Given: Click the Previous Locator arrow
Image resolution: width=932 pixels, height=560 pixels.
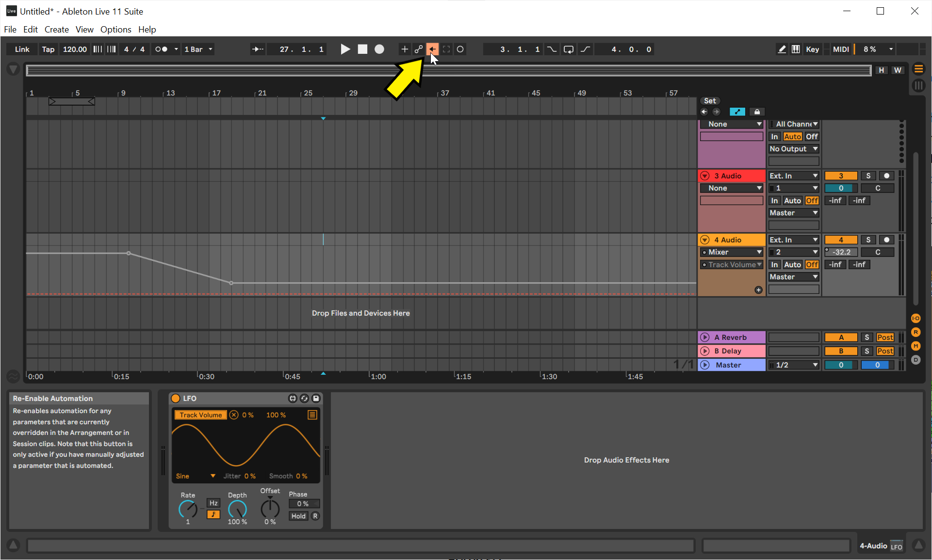Looking at the screenshot, I should click(704, 112).
